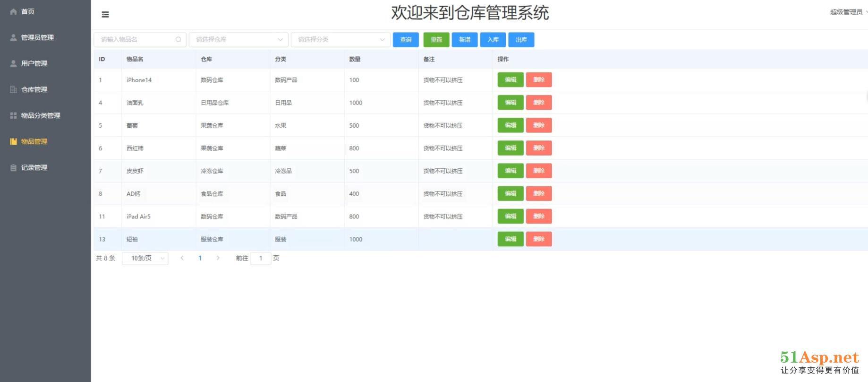The image size is (868, 382).
Task: Click the 入库 stock-in button
Action: pyautogui.click(x=493, y=40)
